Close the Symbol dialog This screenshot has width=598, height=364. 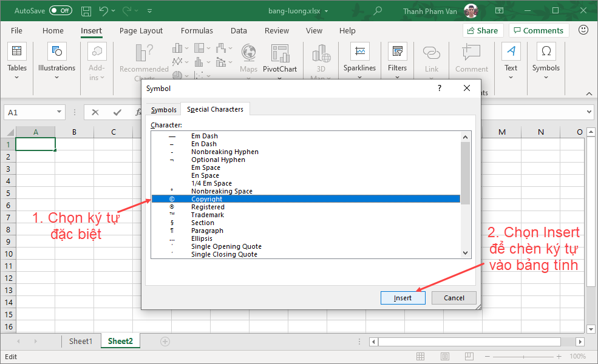point(466,88)
